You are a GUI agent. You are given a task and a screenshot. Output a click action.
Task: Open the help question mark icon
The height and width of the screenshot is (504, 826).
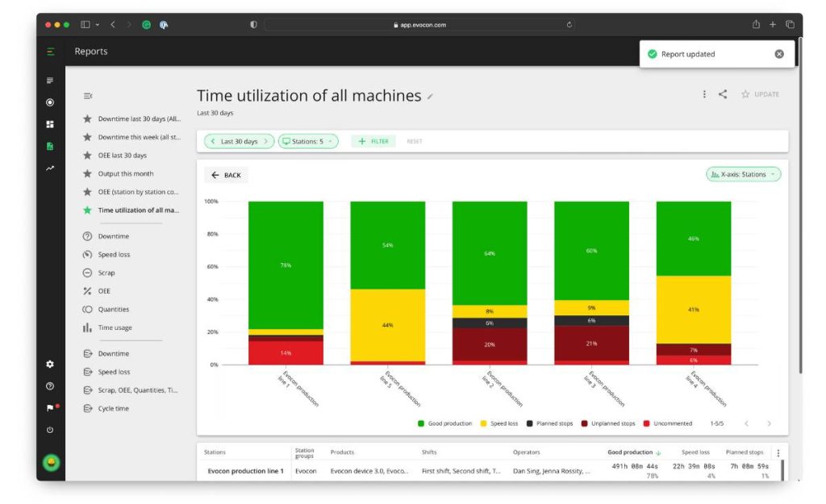tap(50, 386)
